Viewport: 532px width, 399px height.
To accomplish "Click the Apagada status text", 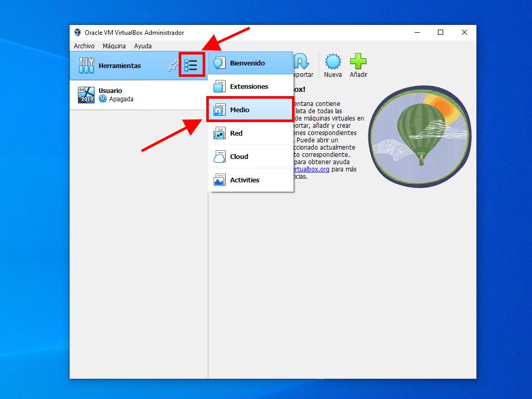I will [x=121, y=99].
